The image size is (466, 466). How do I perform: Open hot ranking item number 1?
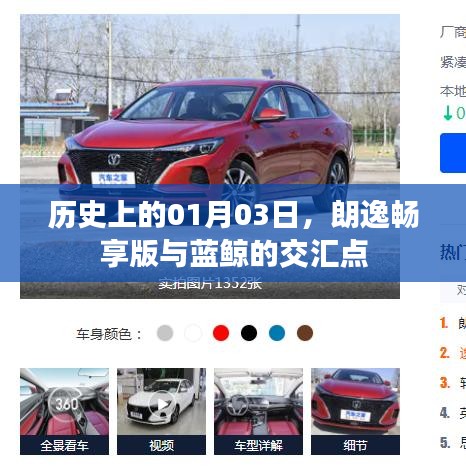tap(453, 323)
